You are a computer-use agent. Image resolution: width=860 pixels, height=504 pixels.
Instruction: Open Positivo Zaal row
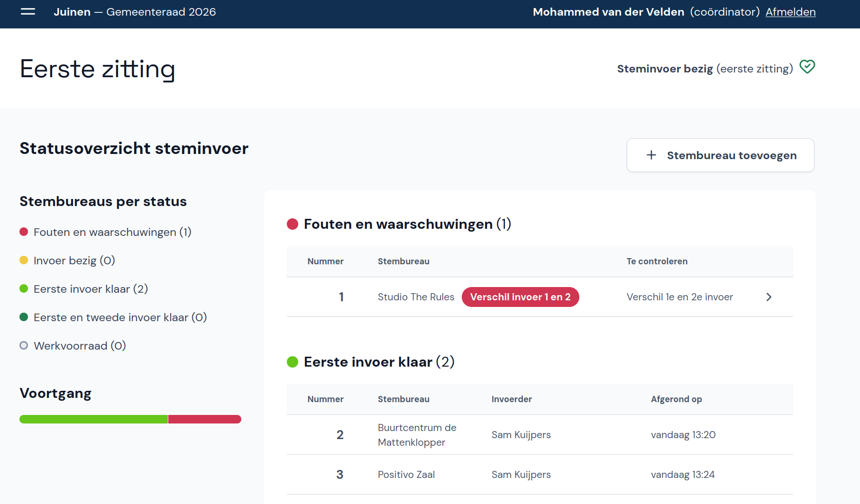click(540, 475)
